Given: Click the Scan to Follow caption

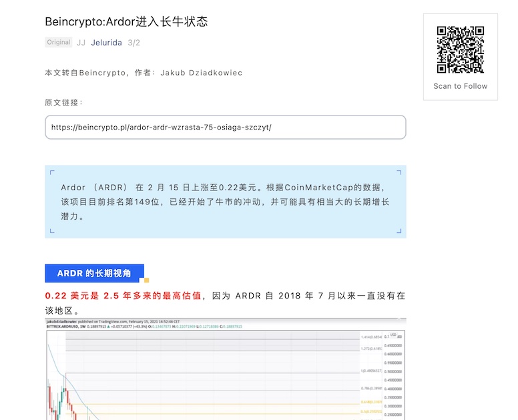Looking at the screenshot, I should [460, 86].
